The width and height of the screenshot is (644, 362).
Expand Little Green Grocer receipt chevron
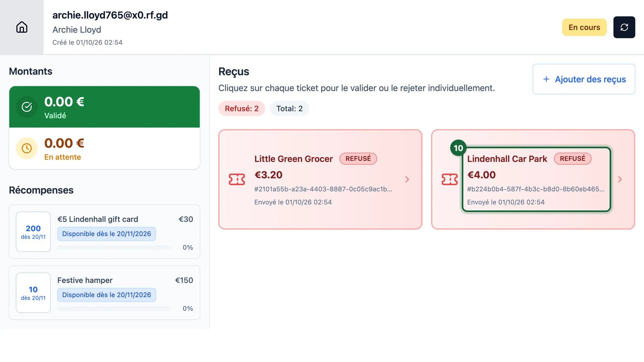coord(407,179)
